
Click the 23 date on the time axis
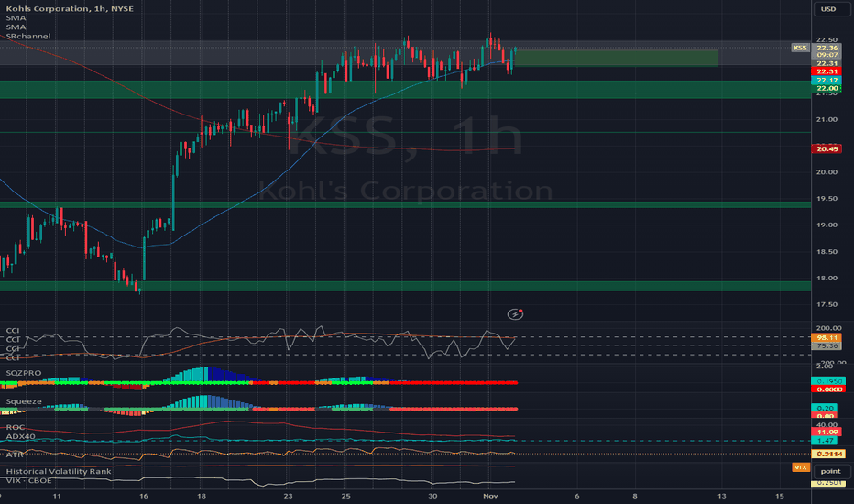(x=288, y=496)
